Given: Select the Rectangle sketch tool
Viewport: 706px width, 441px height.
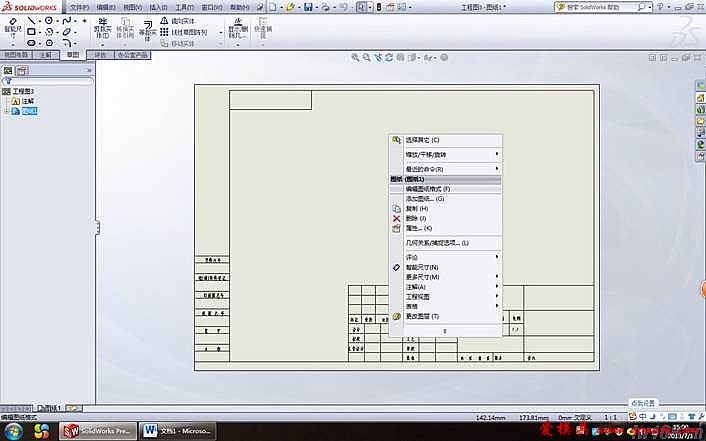Looking at the screenshot, I should pyautogui.click(x=33, y=32).
